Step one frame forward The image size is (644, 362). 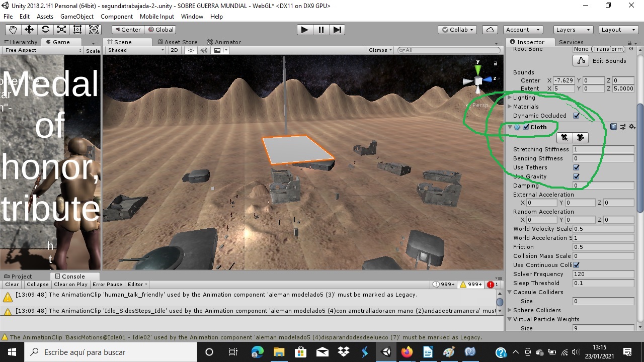click(x=338, y=30)
